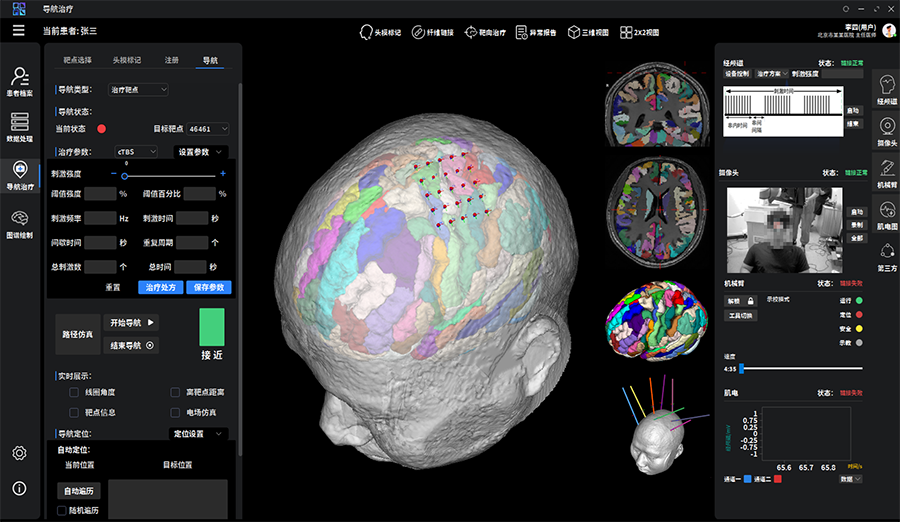Open 数据处理 data processing sidebar icon
Viewport: 900px width, 522px height.
20,127
